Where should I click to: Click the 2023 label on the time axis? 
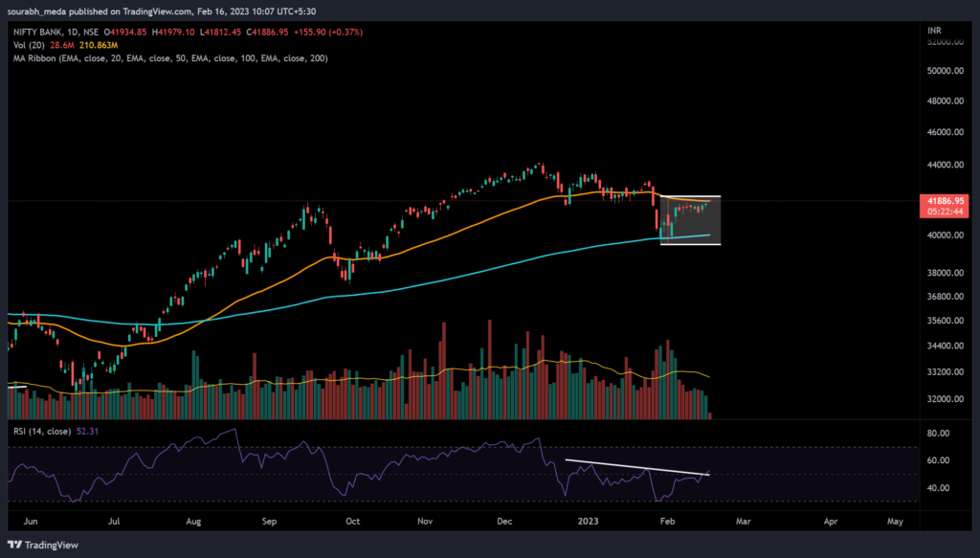(589, 521)
